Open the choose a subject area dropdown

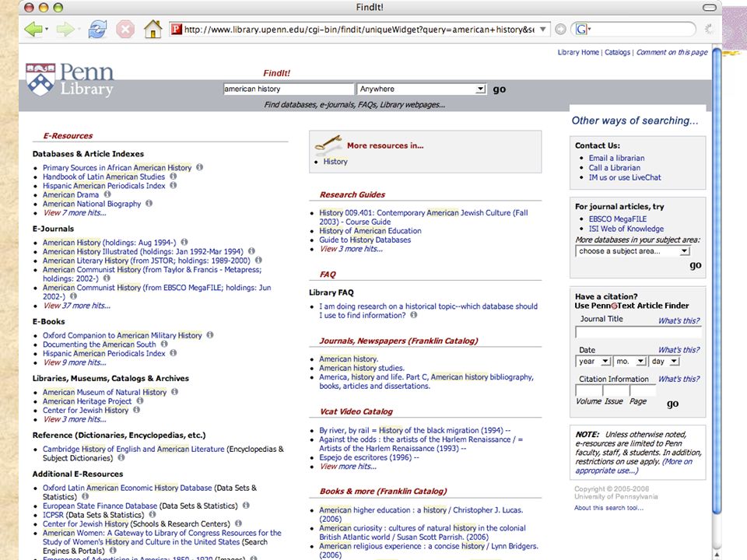pos(633,251)
